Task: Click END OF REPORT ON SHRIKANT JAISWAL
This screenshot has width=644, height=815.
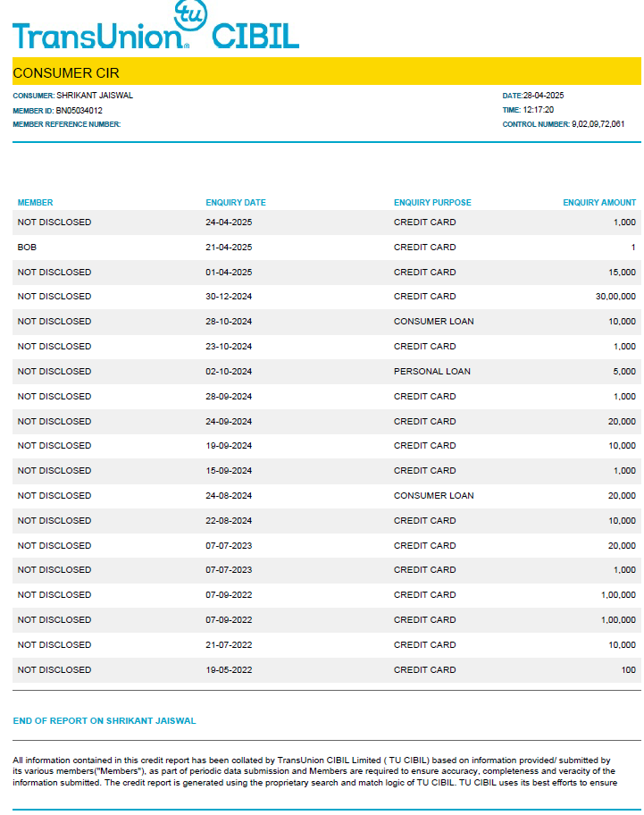Action: [105, 721]
